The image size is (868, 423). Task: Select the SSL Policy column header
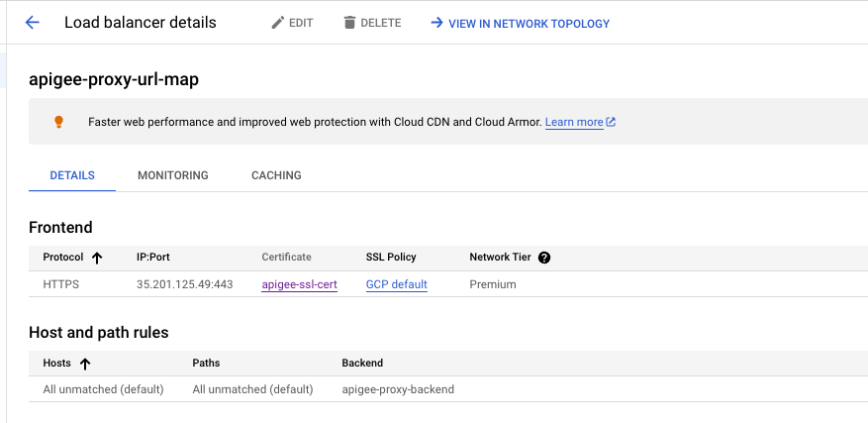pyautogui.click(x=391, y=258)
